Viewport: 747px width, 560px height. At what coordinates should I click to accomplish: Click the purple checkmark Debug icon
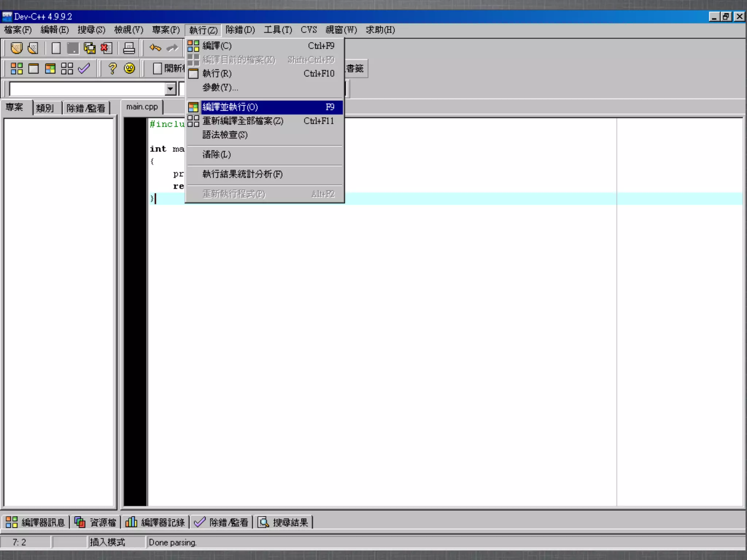coord(84,69)
